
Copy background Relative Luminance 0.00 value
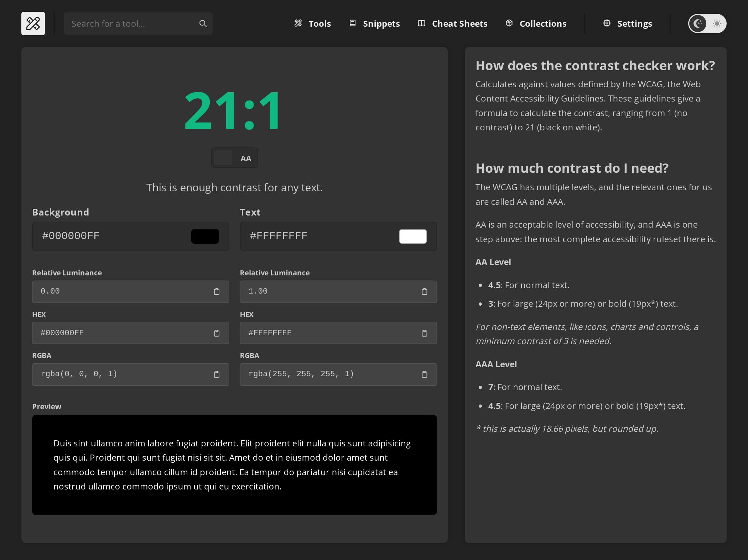click(x=217, y=292)
